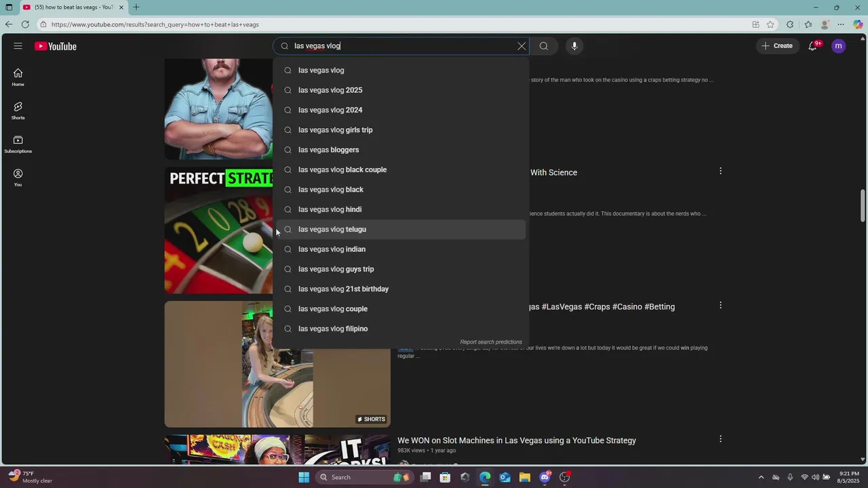The image size is (868, 488).
Task: Click the browser address bar URL
Action: click(155, 24)
